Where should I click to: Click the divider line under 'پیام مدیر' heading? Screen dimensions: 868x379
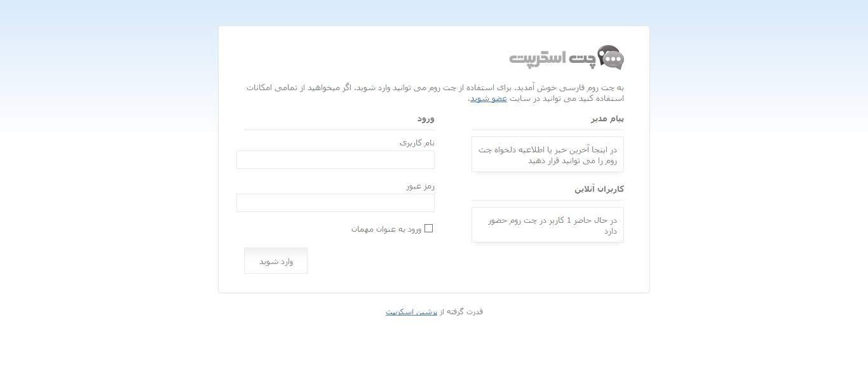click(547, 130)
